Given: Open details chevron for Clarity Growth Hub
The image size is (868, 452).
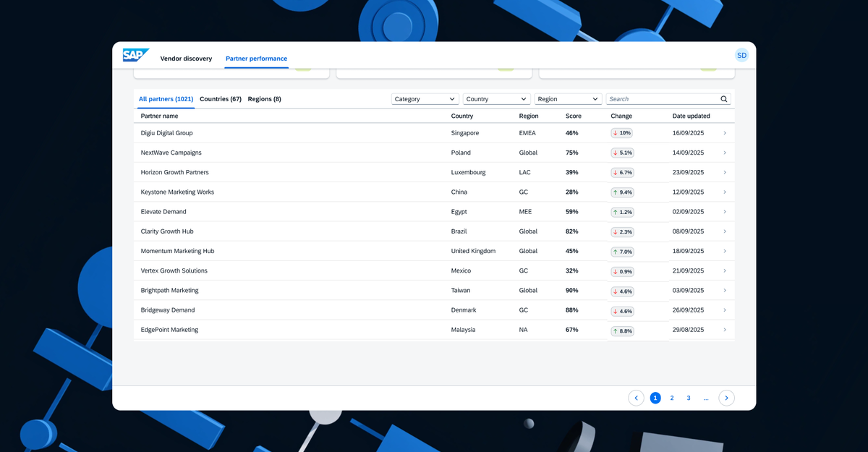Looking at the screenshot, I should [x=725, y=231].
